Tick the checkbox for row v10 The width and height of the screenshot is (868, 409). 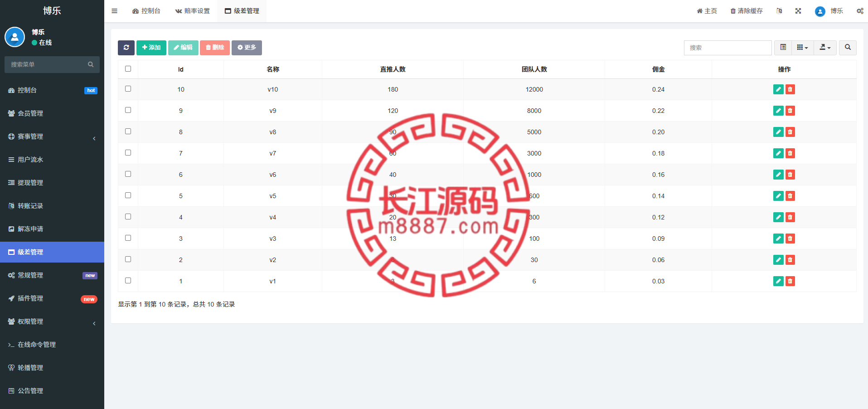(x=128, y=89)
